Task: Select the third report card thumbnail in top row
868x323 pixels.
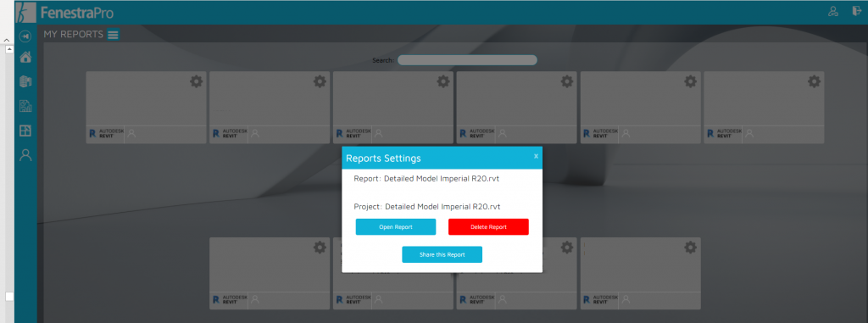Action: 393,98
